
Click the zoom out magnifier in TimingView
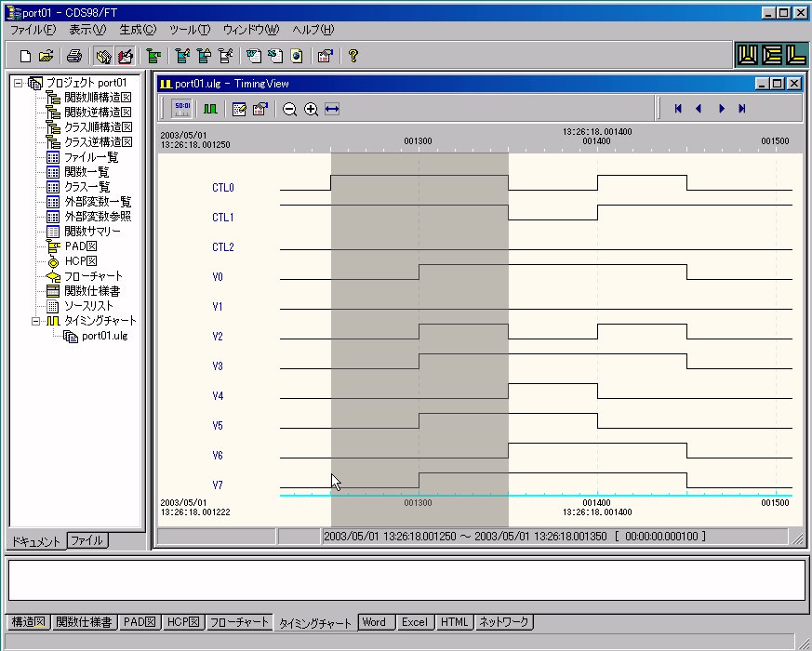pyautogui.click(x=289, y=110)
